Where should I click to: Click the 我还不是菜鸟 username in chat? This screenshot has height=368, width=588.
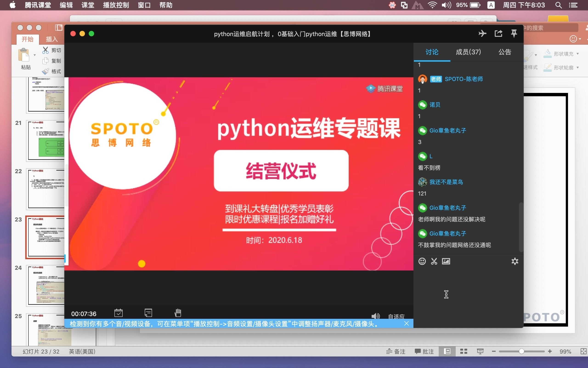pyautogui.click(x=446, y=182)
